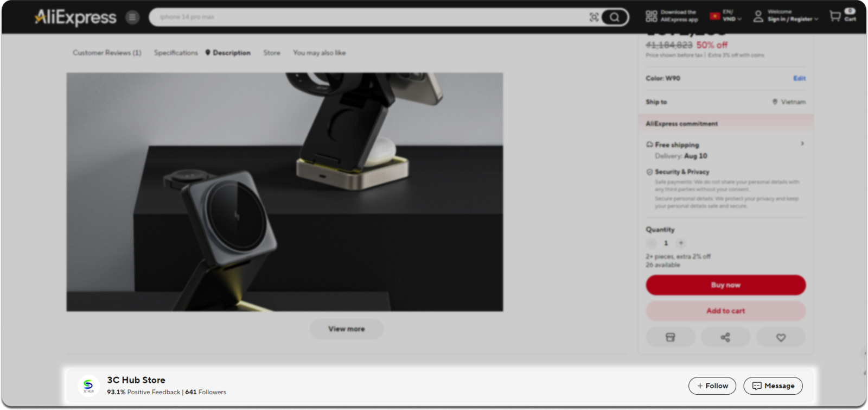The width and height of the screenshot is (868, 410).
Task: Click the image search camera icon
Action: [x=594, y=17]
